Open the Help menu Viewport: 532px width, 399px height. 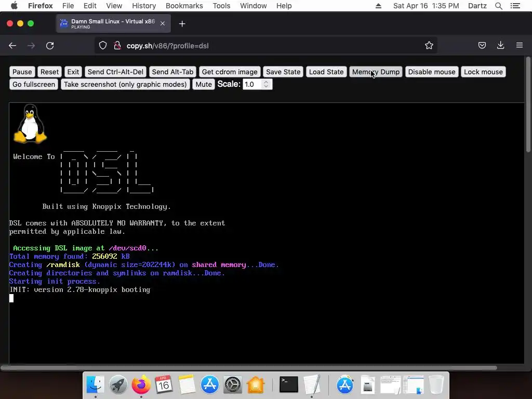tap(284, 6)
